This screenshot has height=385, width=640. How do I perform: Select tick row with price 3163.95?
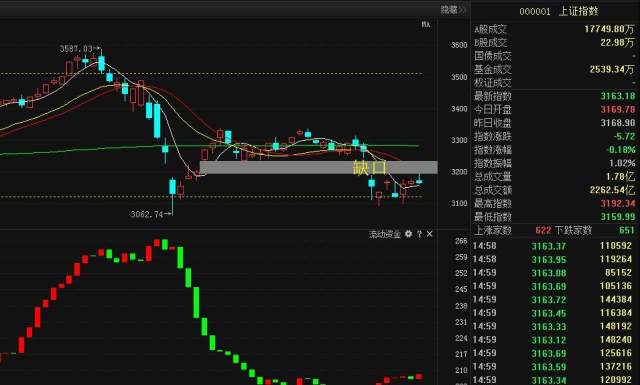point(553,259)
